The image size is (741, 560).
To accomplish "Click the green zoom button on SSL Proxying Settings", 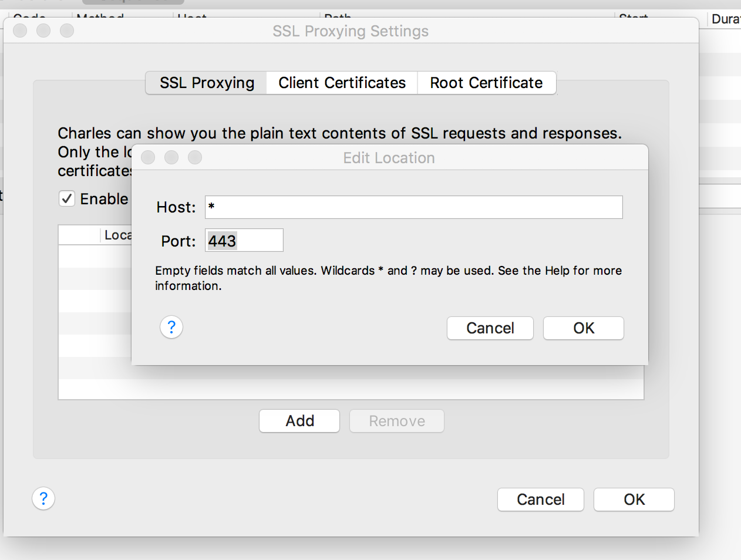I will point(66,31).
